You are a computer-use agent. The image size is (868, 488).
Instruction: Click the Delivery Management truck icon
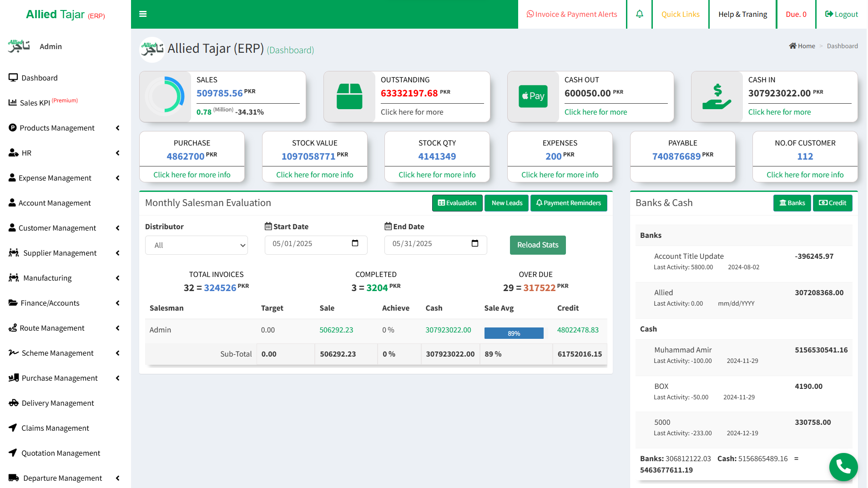coord(13,403)
